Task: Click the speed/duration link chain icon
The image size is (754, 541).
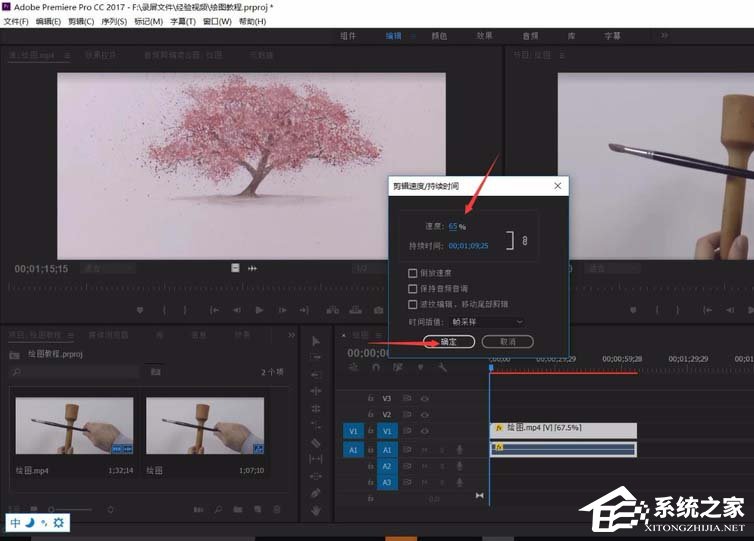Action: [x=525, y=240]
